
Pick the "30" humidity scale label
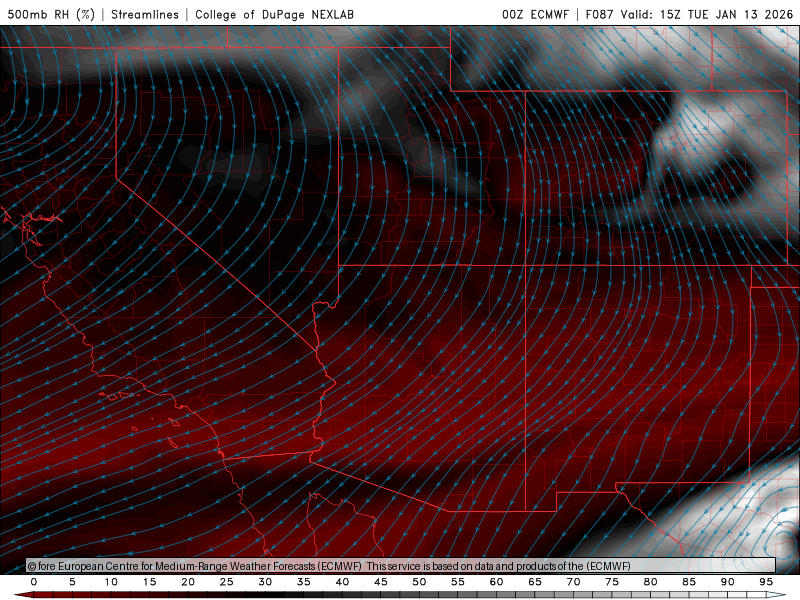265,582
